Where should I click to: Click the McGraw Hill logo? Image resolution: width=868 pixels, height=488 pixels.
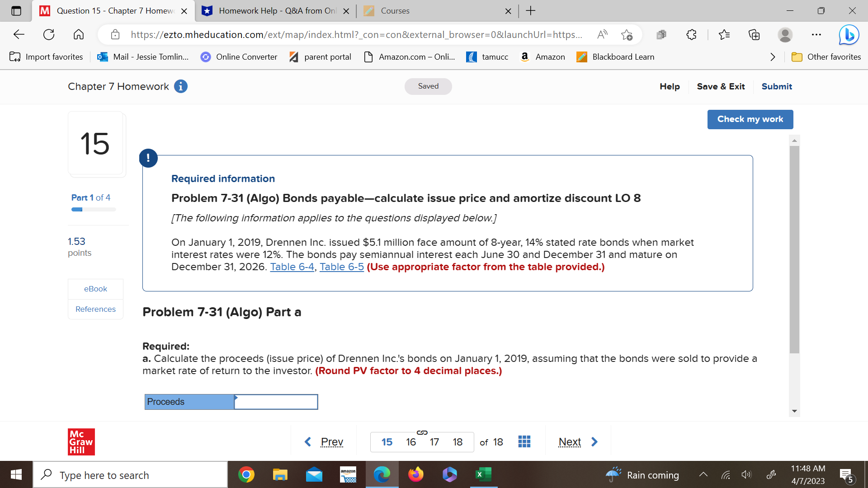81,441
